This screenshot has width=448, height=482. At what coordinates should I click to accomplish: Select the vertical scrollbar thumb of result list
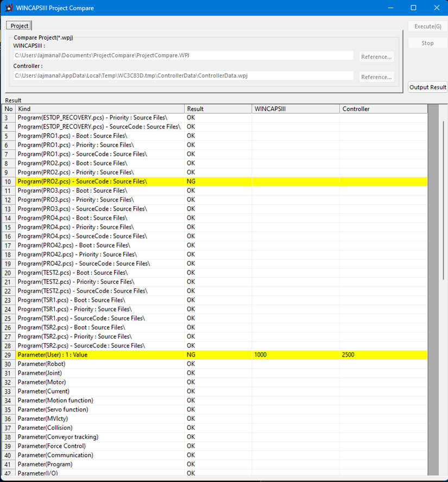[443, 200]
